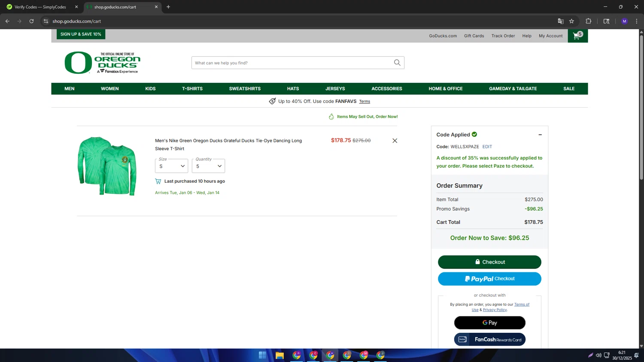Click the Grateful Ducks Tie-Dye shirt title

(228, 145)
